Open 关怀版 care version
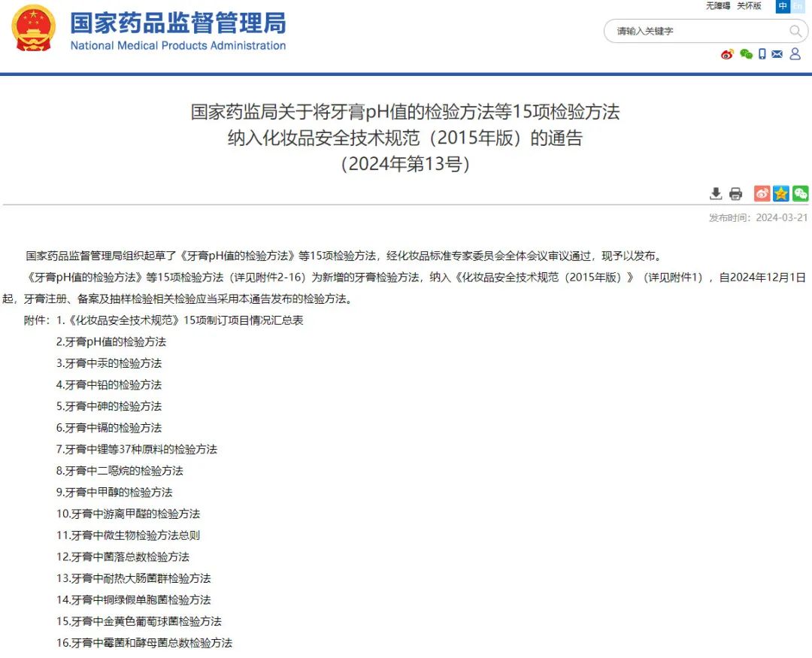 (749, 6)
